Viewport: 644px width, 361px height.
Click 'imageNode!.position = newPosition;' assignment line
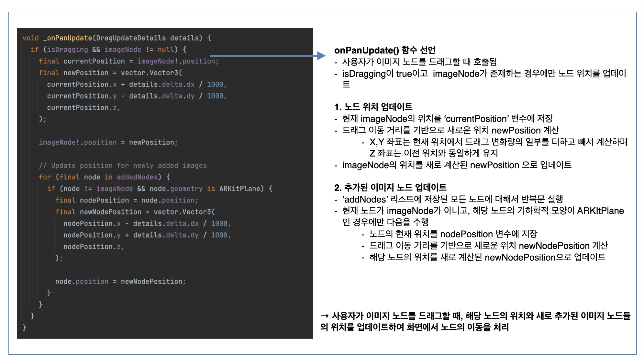(x=108, y=142)
